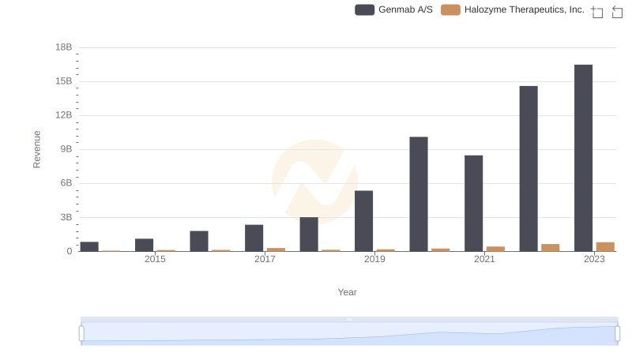
Task: Click the 2019 x-axis label
Action: (374, 259)
